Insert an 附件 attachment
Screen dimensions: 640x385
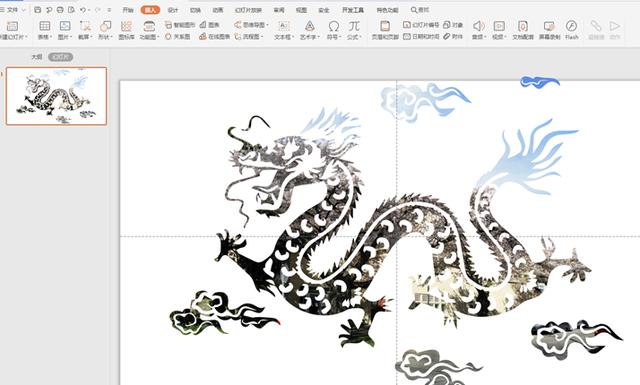click(x=453, y=36)
